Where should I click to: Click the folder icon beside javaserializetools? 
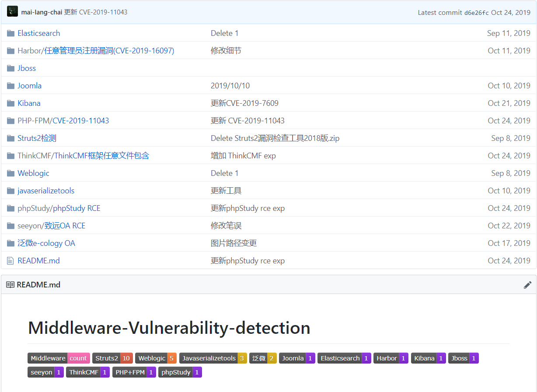10,190
